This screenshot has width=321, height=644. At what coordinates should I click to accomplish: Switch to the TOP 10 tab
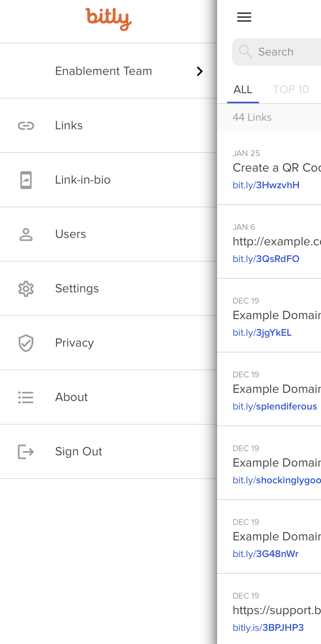291,90
